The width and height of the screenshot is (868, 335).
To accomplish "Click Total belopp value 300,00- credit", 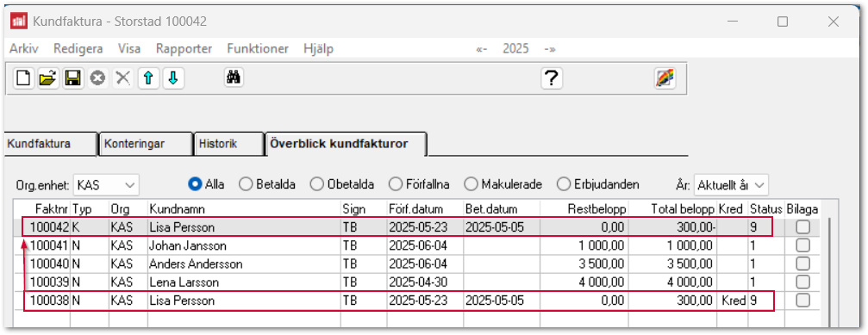I will pos(696,226).
